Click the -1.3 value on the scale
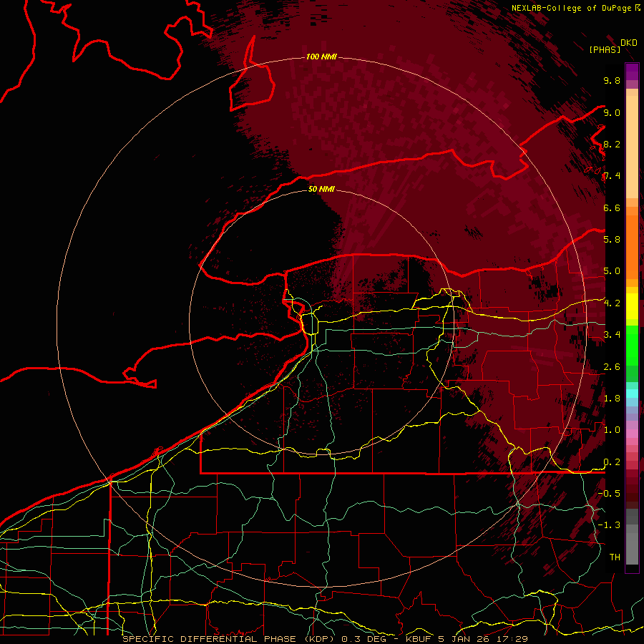The image size is (644, 644). pos(609,525)
